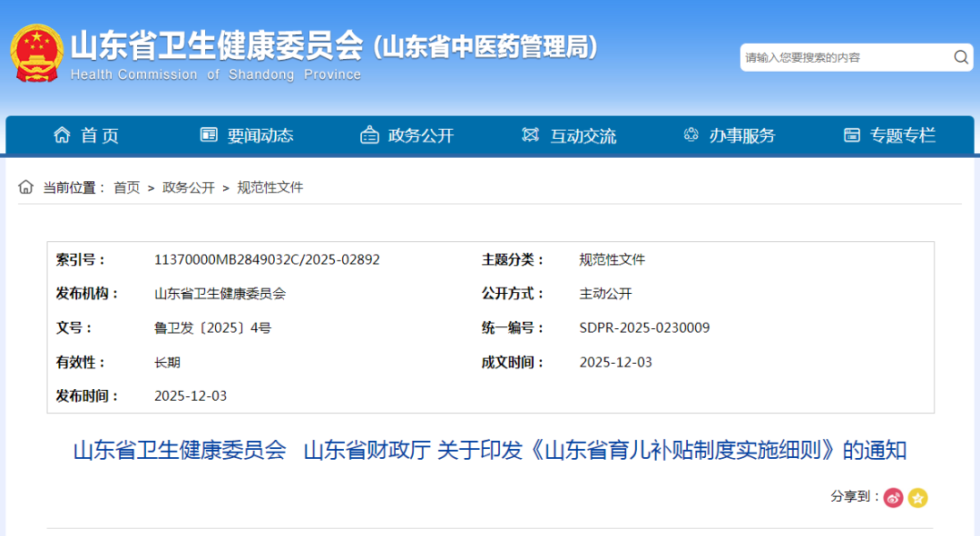Image resolution: width=980 pixels, height=536 pixels.
Task: Click the 山东省卫生健康委员会 site title in the header
Action: [x=216, y=46]
